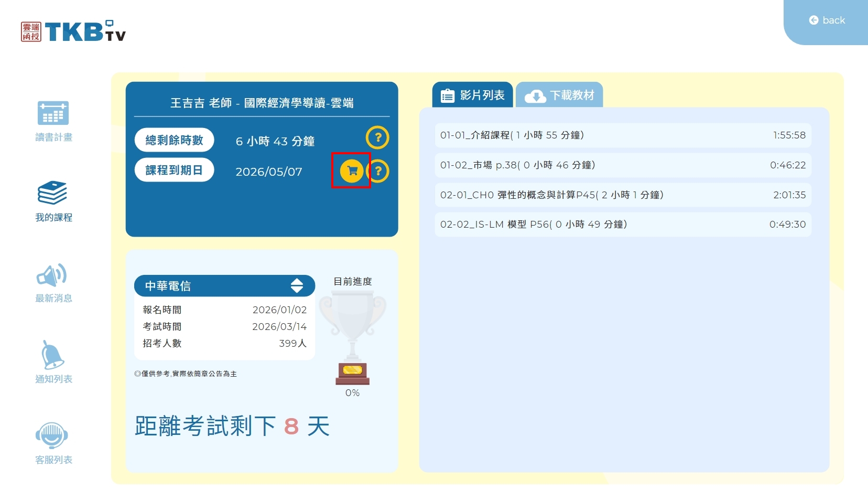Click the 總剩餘時數 pill button
The height and width of the screenshot is (501, 868).
click(x=174, y=140)
